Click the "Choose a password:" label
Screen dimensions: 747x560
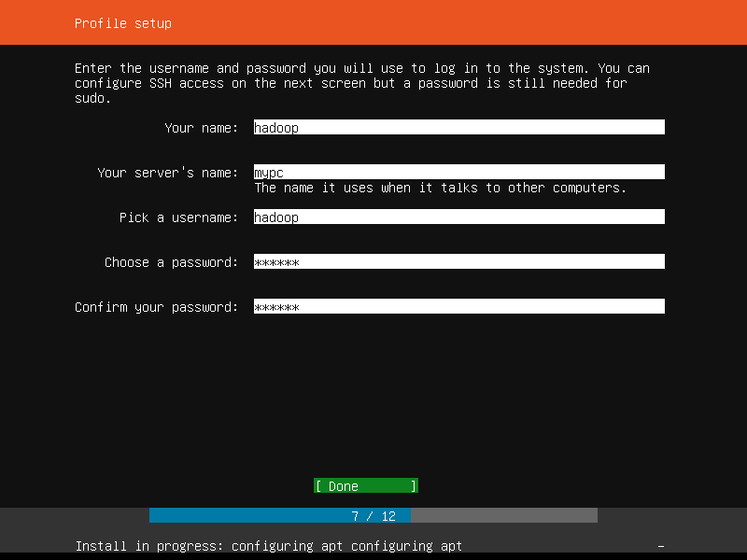(171, 262)
